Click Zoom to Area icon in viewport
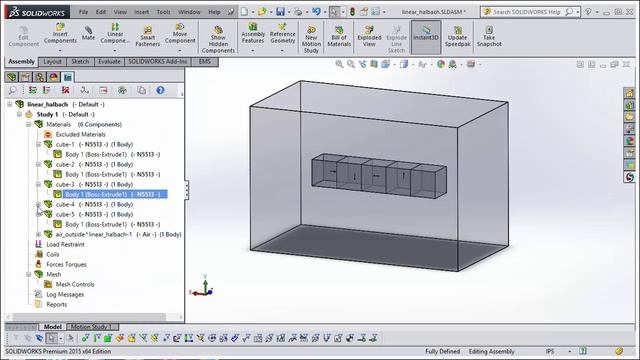Image resolution: width=640 pixels, height=360 pixels. click(351, 64)
